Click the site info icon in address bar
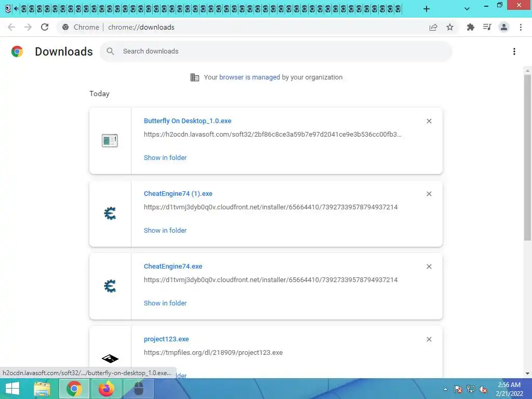Viewport: 532px width, 399px height. click(65, 27)
